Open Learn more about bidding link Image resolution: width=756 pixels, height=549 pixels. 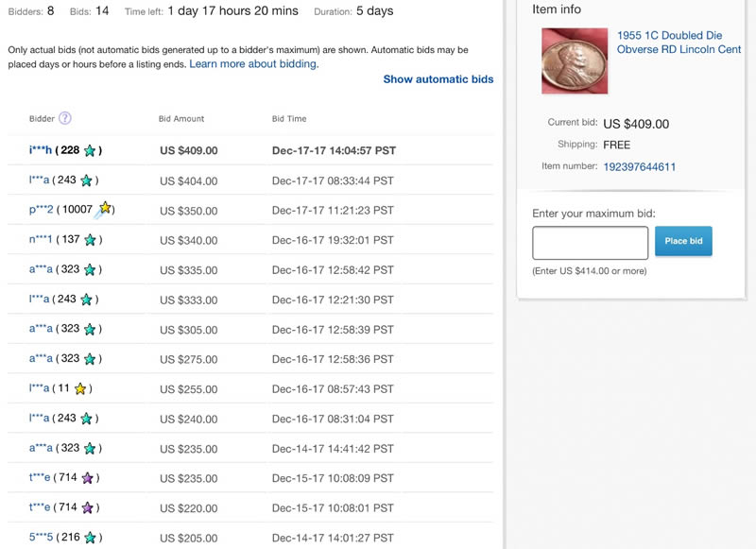(x=254, y=64)
